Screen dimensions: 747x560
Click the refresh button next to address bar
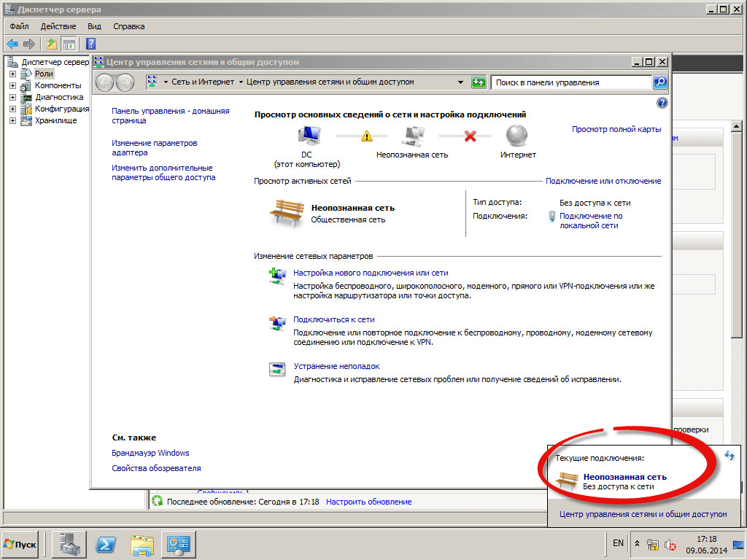pyautogui.click(x=479, y=82)
